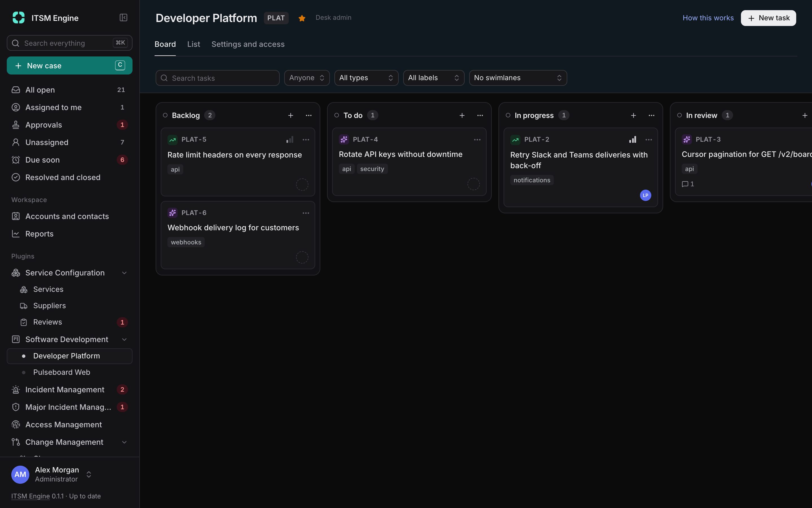Open All open cases
812x508 pixels.
tap(69, 90)
